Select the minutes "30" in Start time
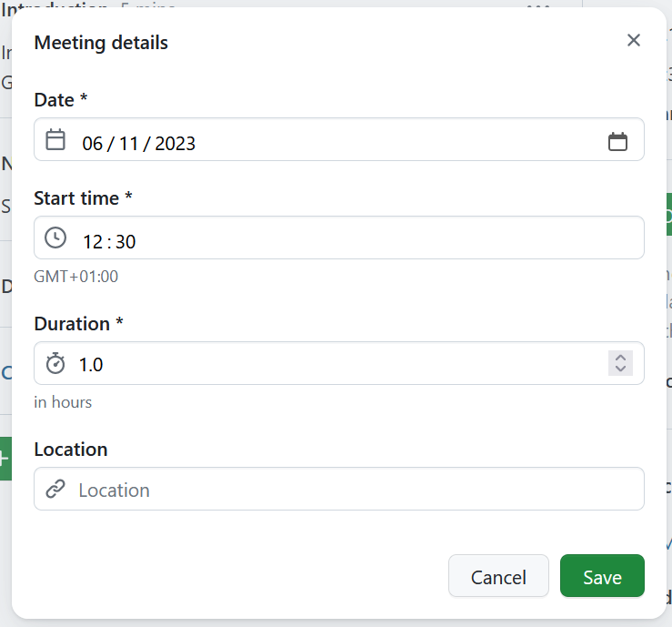The height and width of the screenshot is (627, 672). [125, 241]
